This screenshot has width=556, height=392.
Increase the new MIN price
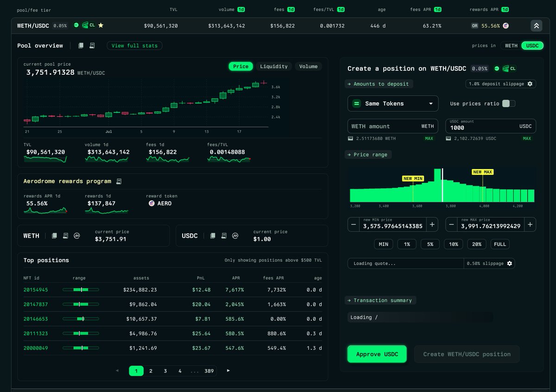point(432,225)
